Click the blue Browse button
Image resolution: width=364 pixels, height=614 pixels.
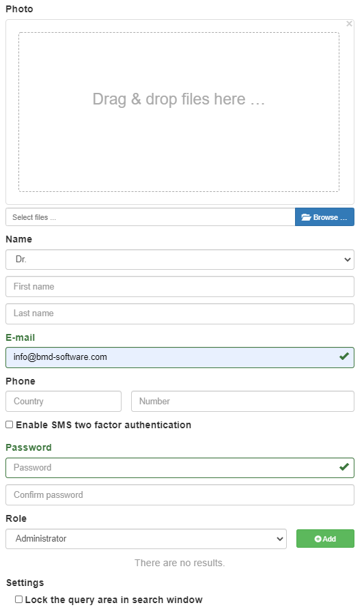[x=324, y=217]
